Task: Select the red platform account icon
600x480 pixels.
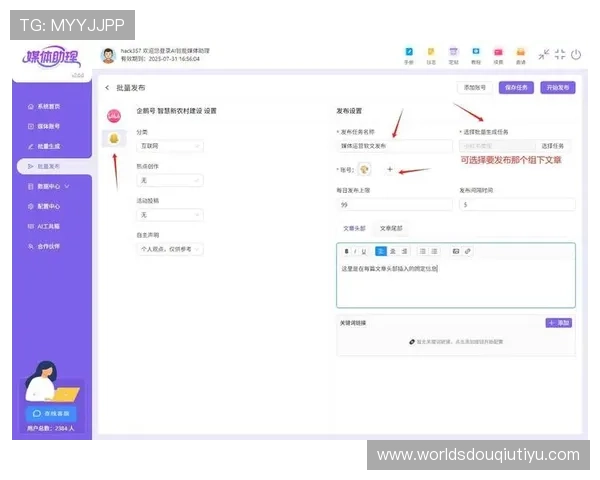Action: coord(114,116)
